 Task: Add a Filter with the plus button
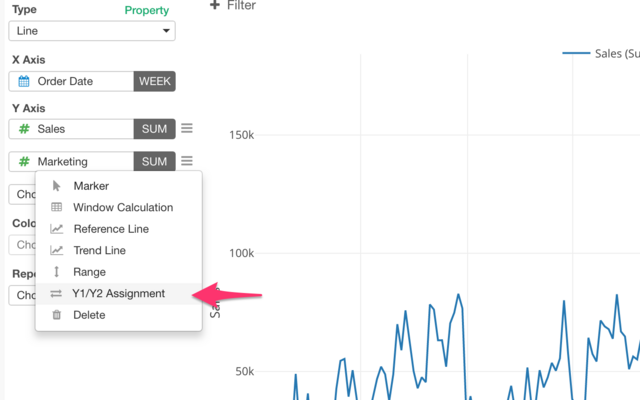click(215, 6)
